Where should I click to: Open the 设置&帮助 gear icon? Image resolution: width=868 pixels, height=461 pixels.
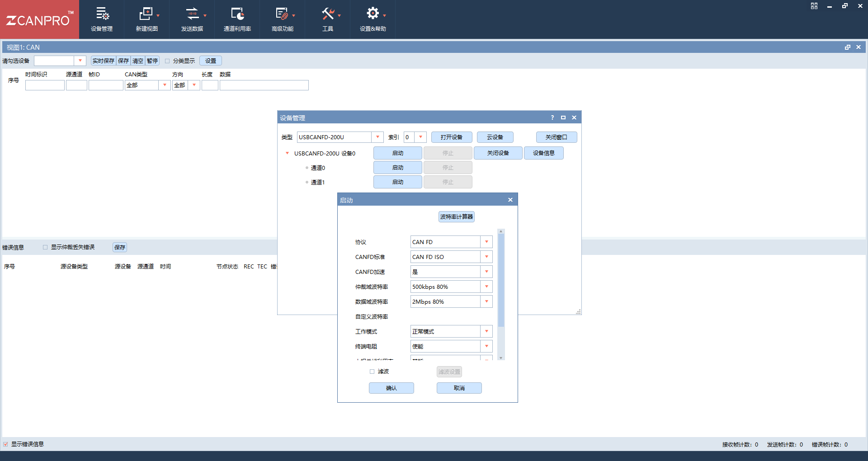[x=373, y=14]
